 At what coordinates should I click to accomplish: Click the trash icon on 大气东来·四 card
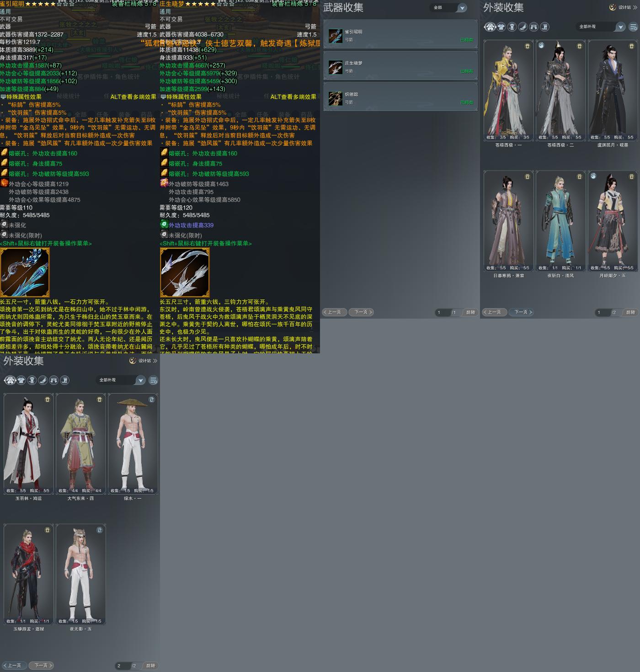pyautogui.click(x=100, y=400)
